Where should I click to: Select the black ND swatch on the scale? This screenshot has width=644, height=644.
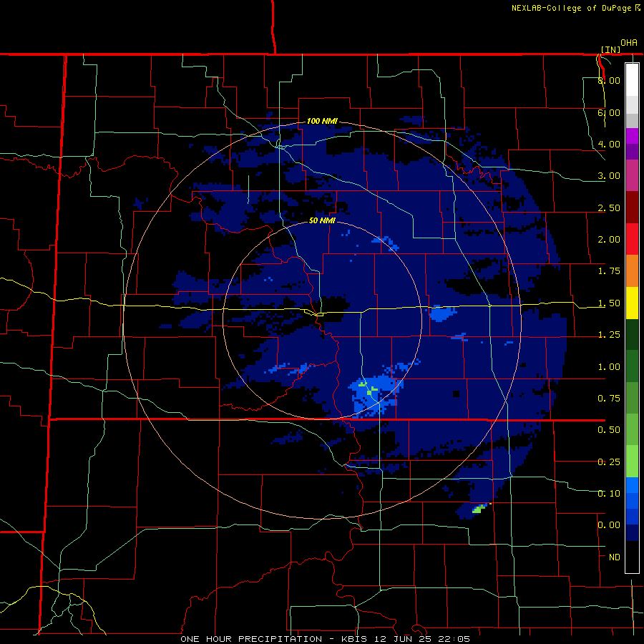tap(632, 557)
